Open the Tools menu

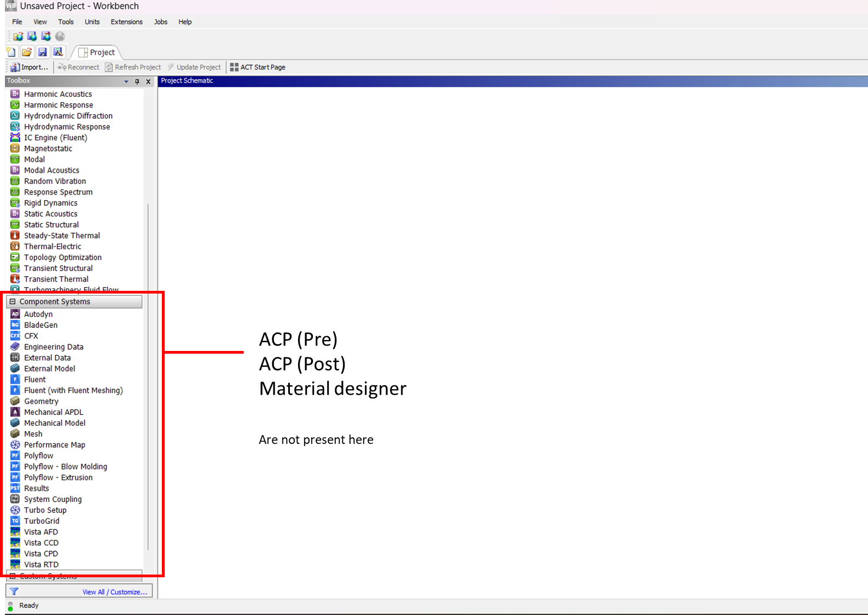point(66,22)
